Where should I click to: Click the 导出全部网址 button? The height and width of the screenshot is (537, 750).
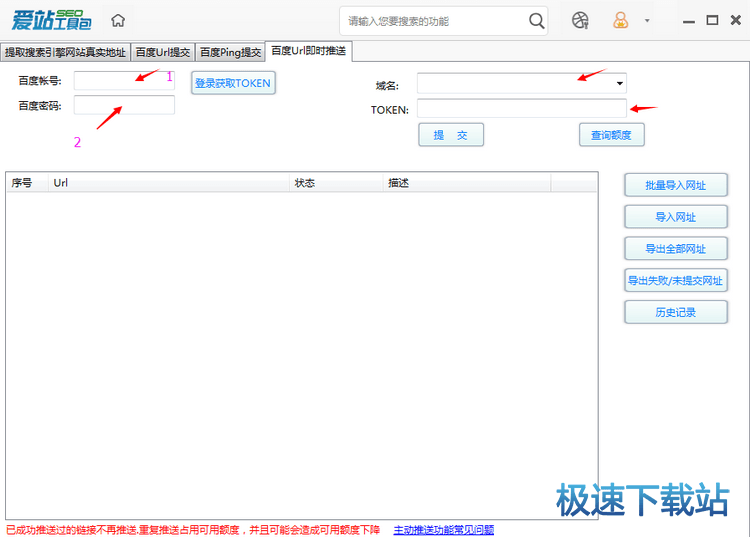pyautogui.click(x=675, y=249)
